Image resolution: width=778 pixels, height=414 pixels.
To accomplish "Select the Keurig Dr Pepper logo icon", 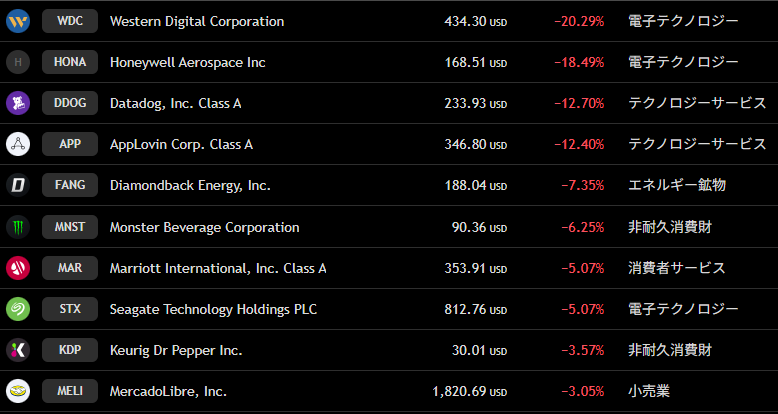I will [x=18, y=350].
